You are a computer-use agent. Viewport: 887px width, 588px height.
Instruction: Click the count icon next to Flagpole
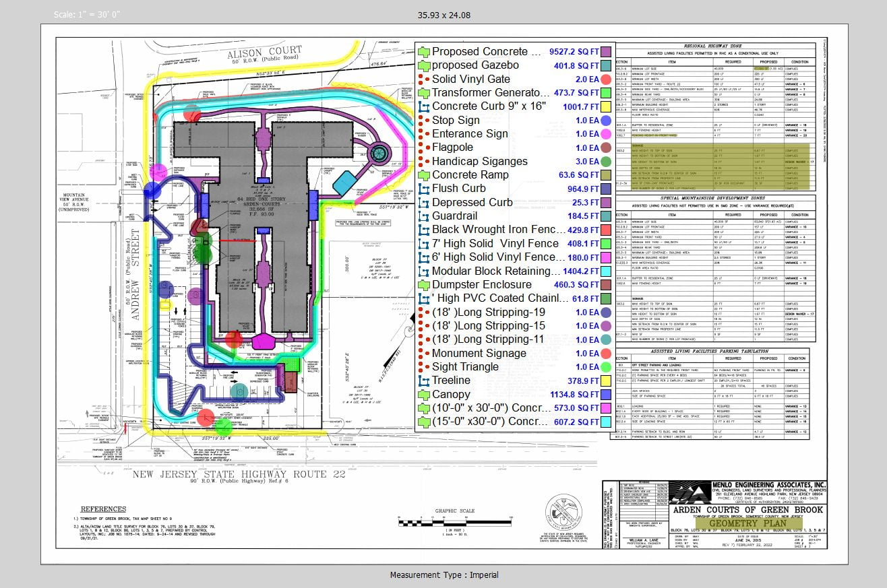pos(423,148)
